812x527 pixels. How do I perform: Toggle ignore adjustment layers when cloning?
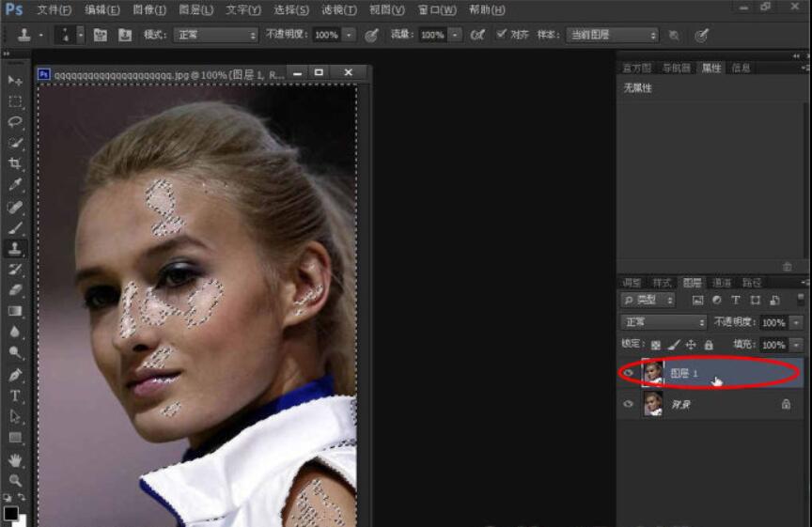coord(674,35)
